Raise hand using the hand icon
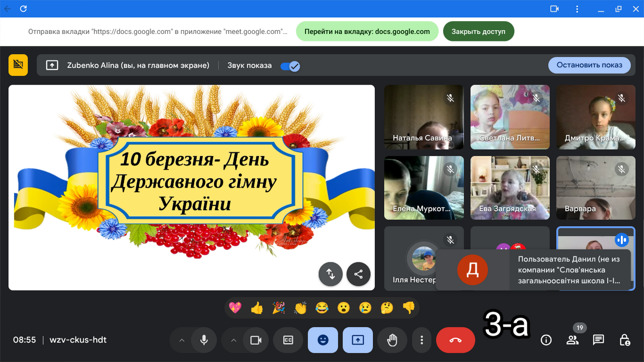 (x=392, y=340)
